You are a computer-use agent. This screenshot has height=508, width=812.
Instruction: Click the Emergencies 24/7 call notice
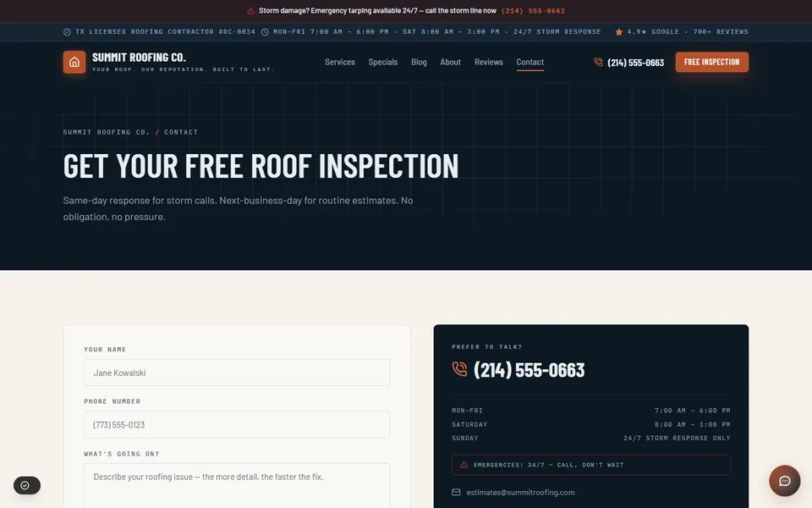[x=591, y=465]
